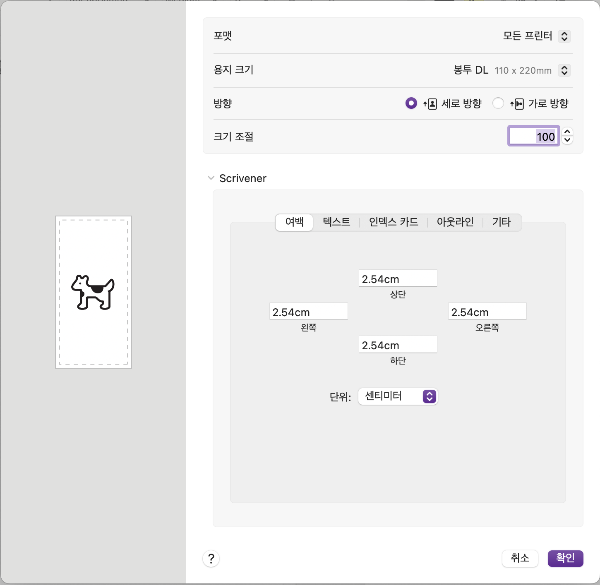This screenshot has height=585, width=600.
Task: Click the page preview thumbnail with dog
Action: click(x=93, y=292)
